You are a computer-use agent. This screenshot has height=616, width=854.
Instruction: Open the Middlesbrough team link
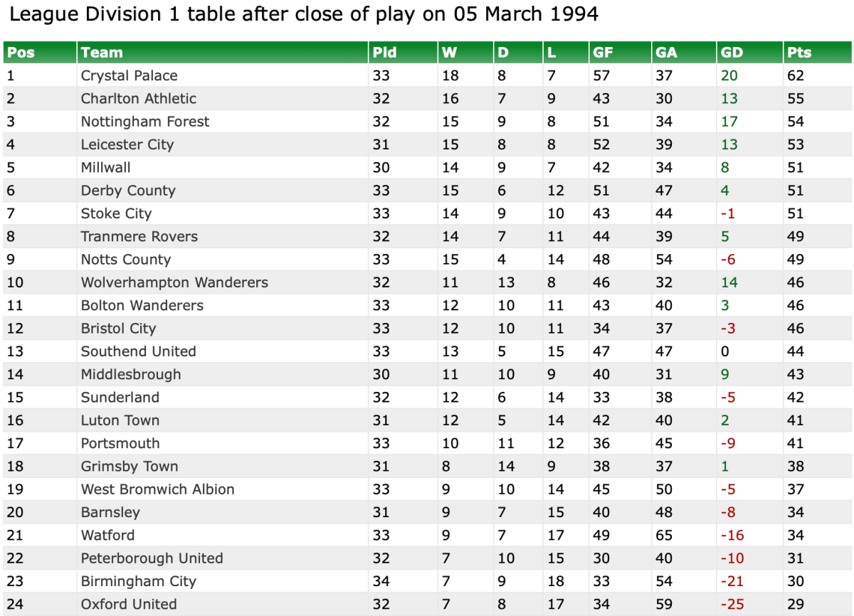pyautogui.click(x=131, y=374)
